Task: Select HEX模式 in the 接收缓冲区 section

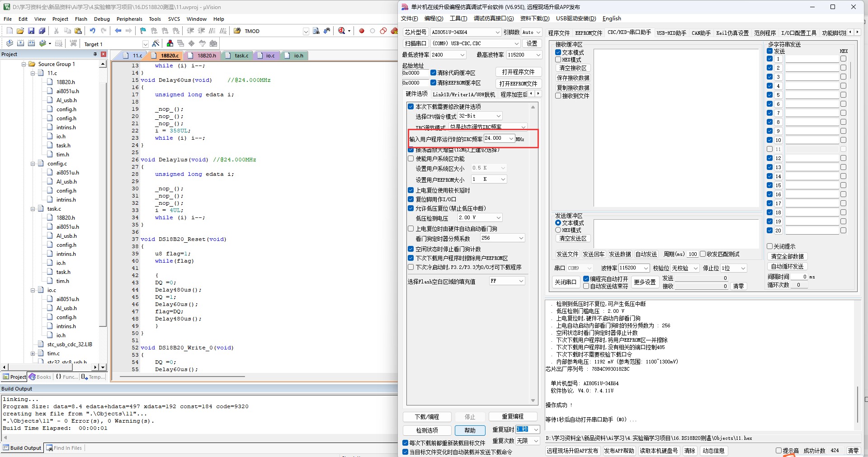Action: 558,60
